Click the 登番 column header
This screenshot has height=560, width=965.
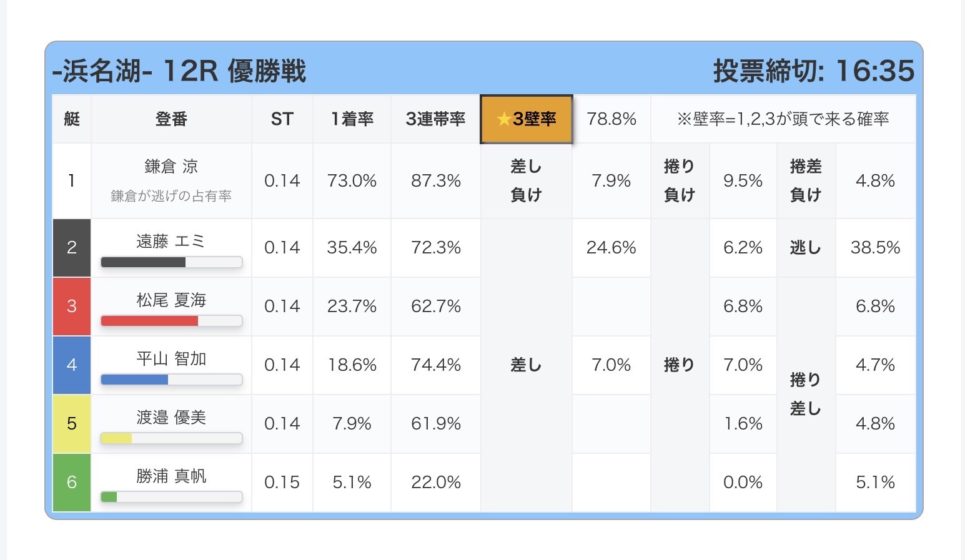pos(171,119)
